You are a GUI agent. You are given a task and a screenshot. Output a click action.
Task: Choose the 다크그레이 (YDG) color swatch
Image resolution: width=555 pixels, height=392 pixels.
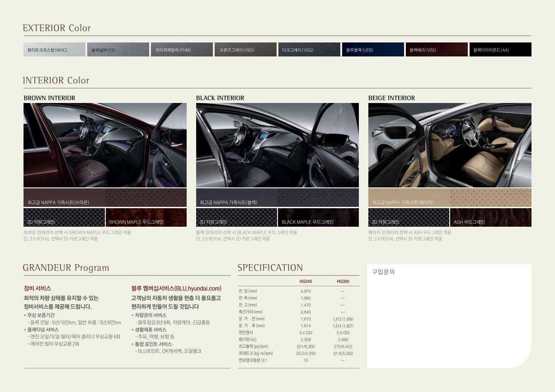point(309,50)
